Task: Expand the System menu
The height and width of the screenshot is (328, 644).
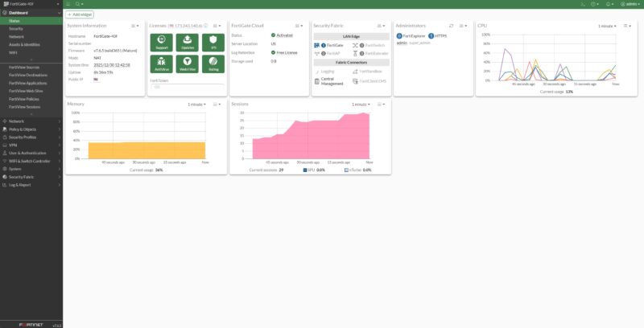Action: coord(31,169)
